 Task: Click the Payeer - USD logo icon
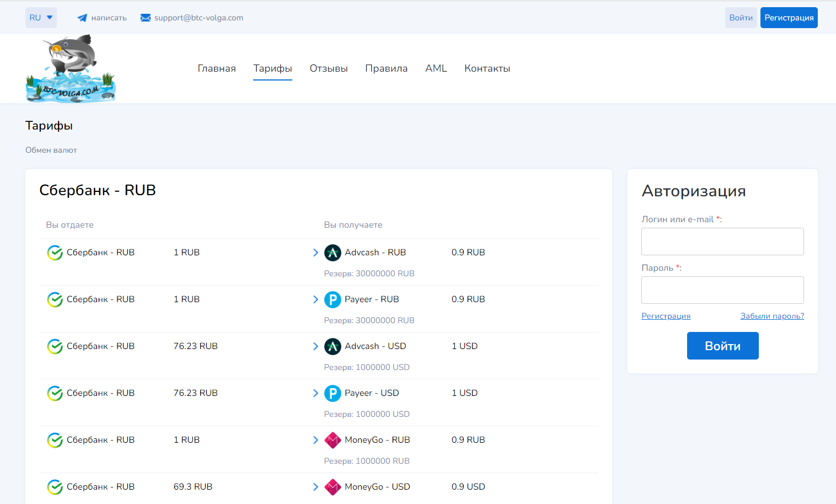coord(333,393)
